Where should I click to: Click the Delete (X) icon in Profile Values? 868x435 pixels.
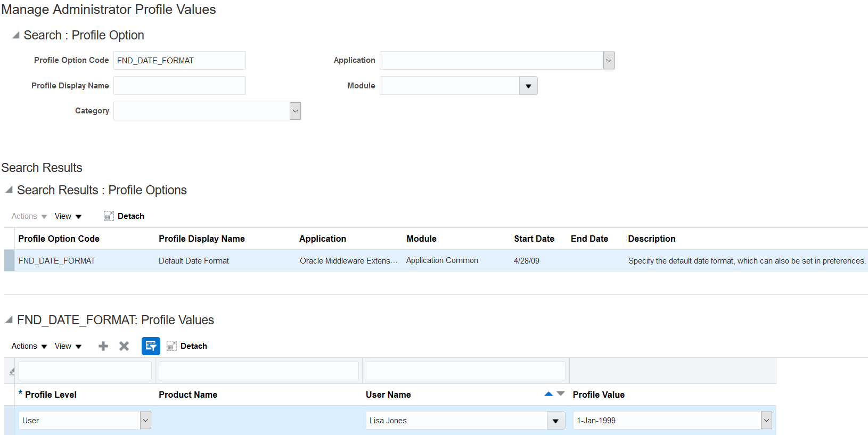click(124, 346)
